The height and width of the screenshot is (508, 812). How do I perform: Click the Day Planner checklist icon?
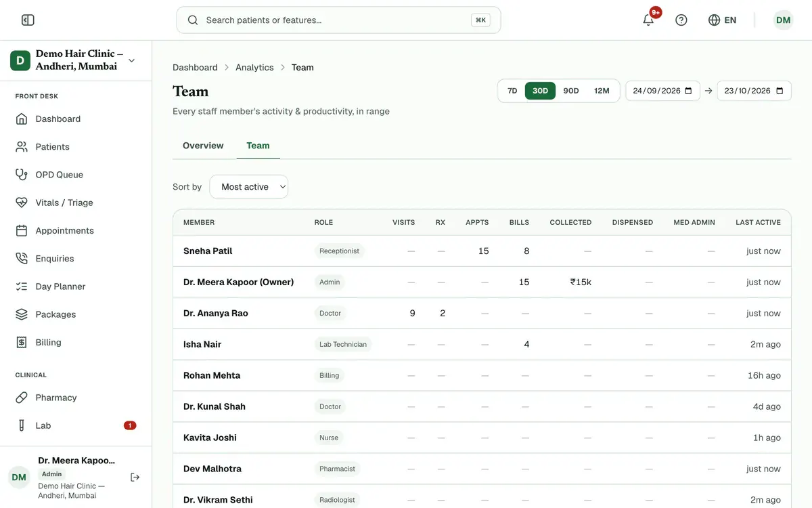tap(22, 287)
